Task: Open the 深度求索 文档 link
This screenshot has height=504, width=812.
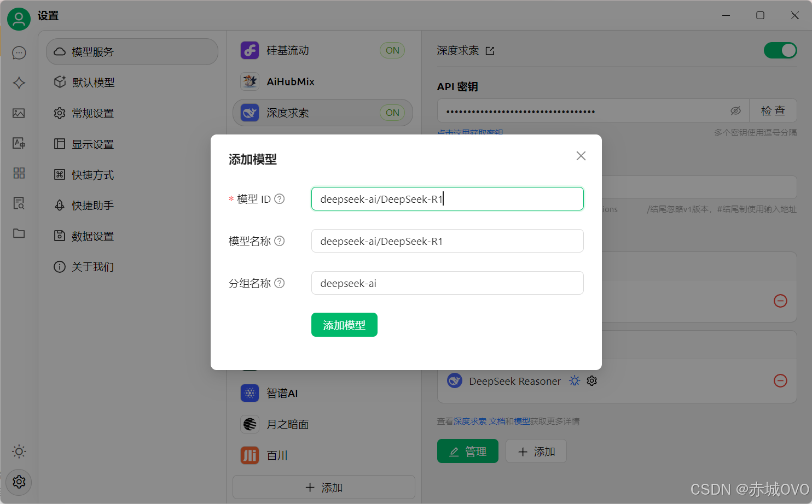Action: click(479, 421)
